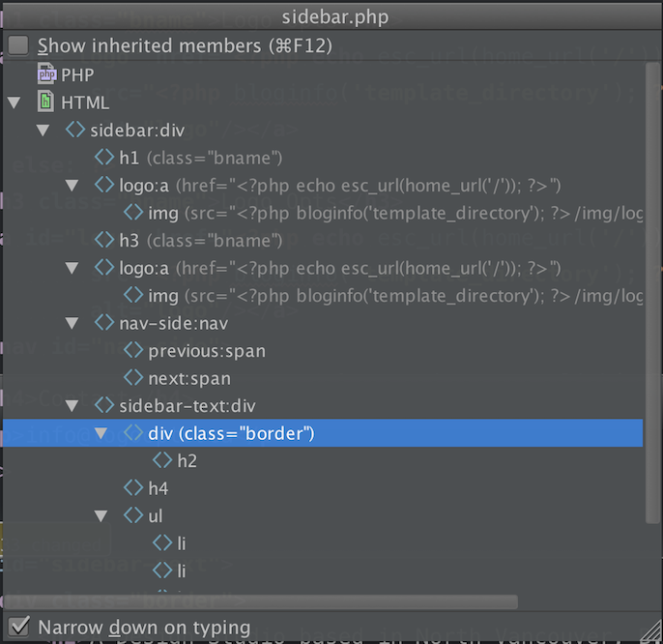Collapse the HTML tree node

[x=14, y=102]
